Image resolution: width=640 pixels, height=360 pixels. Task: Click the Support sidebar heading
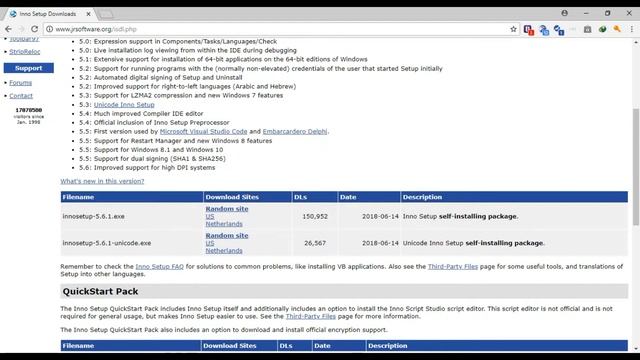click(29, 68)
